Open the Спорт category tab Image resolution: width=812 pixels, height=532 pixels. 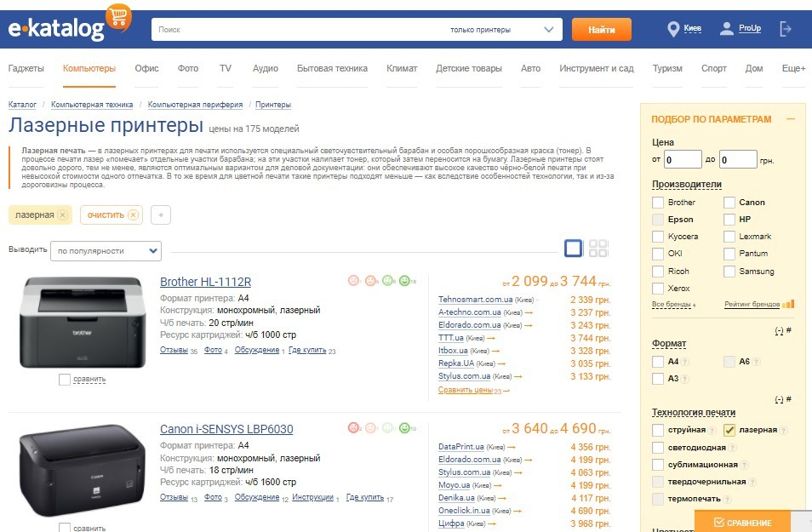click(x=713, y=68)
